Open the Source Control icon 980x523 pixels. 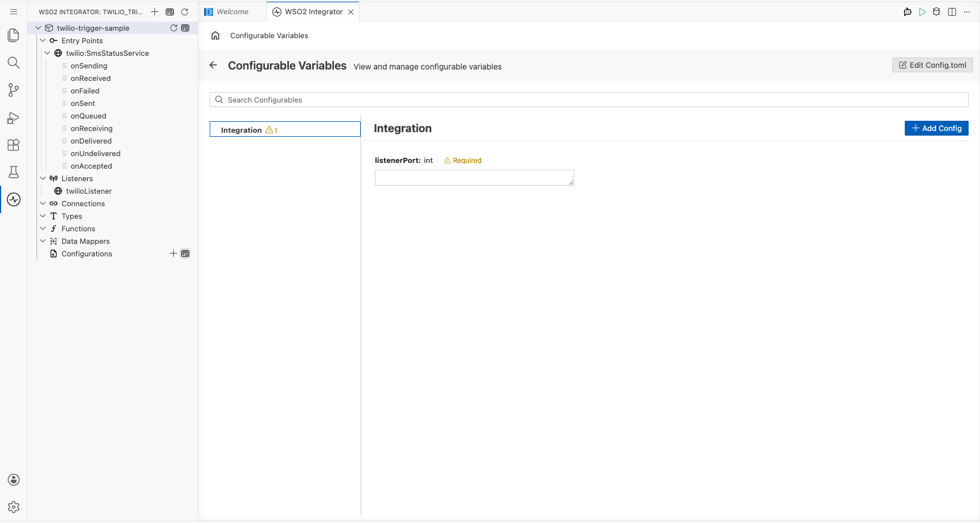pyautogui.click(x=14, y=90)
